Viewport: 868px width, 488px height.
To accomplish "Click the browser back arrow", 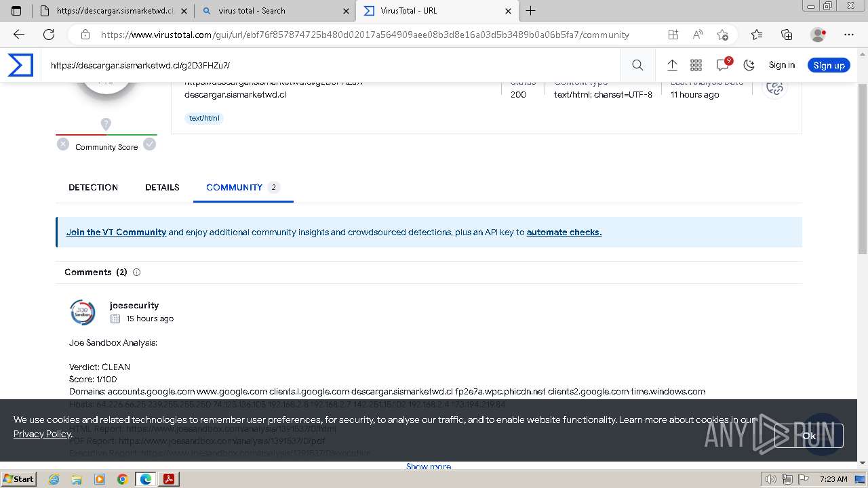I will [x=19, y=35].
